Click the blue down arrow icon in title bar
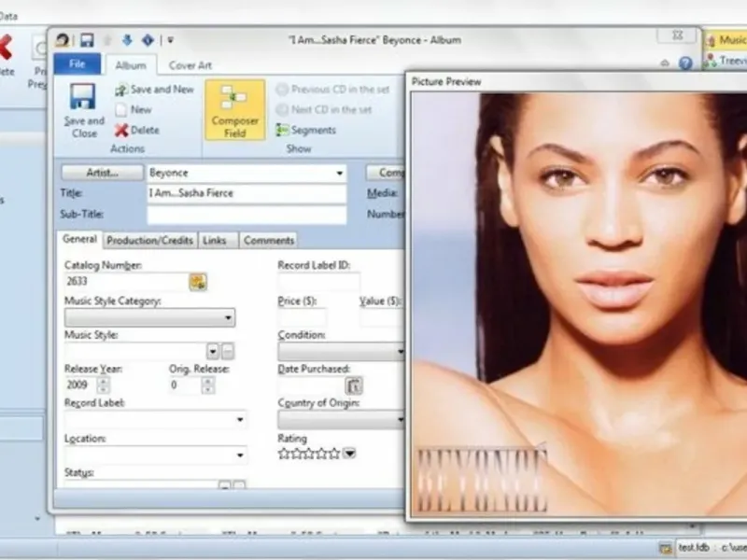The height and width of the screenshot is (560, 747). [127, 40]
